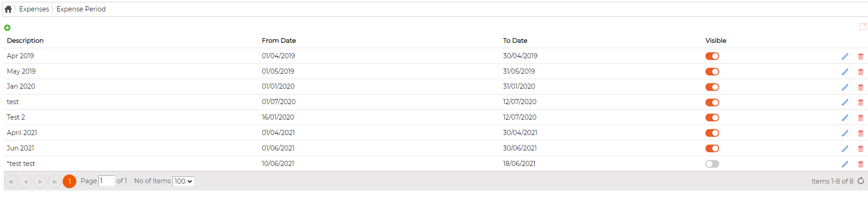Select page 1 orange button
Viewport: 868px width, 210px height.
(x=69, y=181)
